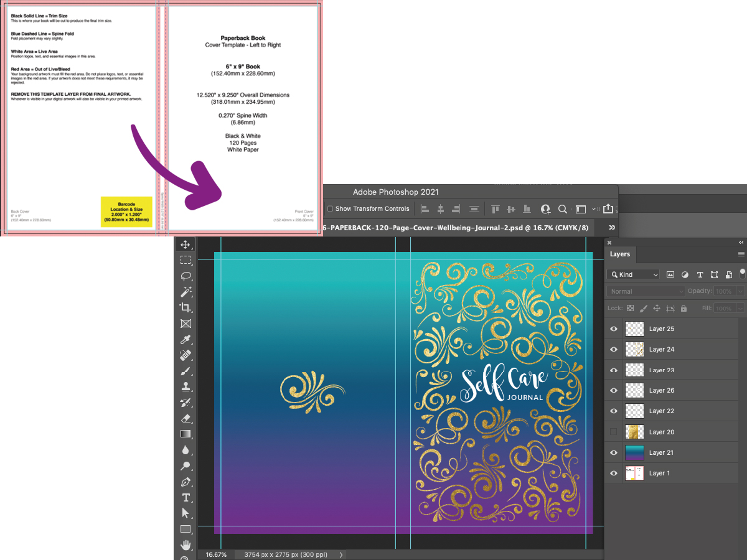Hide Layer 21 gradient layer
This screenshot has height=560, width=747.
tap(614, 452)
